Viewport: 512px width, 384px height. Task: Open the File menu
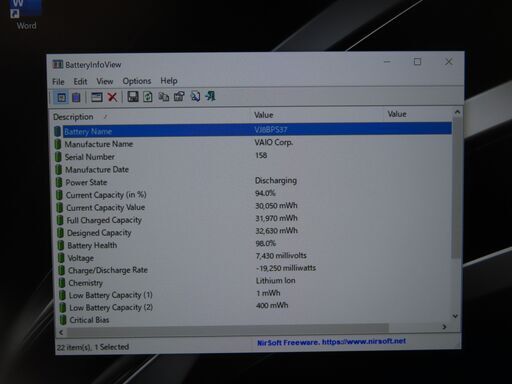(58, 82)
